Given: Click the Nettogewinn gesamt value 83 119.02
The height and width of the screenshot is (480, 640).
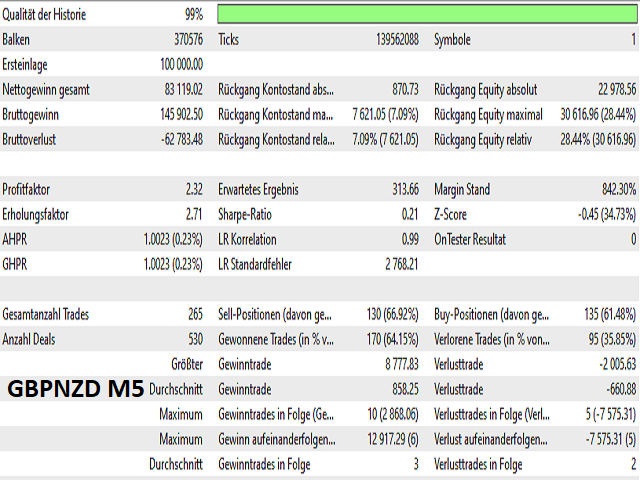Looking at the screenshot, I should (184, 89).
